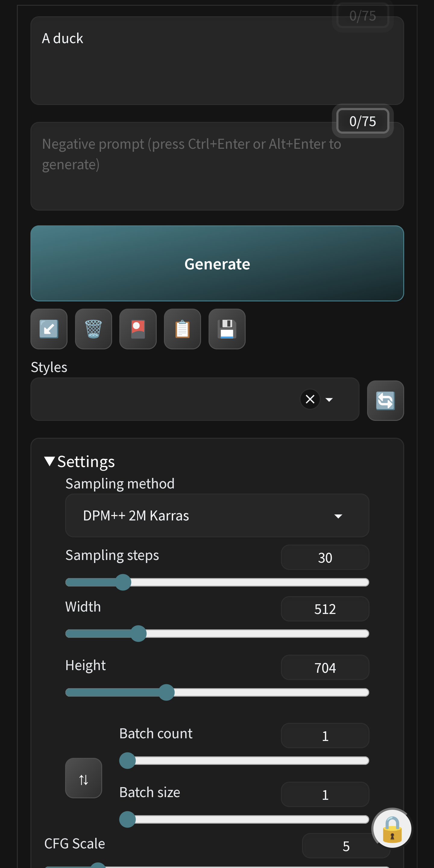Apply selected styles with the clipboard icon
This screenshot has width=434, height=868.
click(182, 329)
